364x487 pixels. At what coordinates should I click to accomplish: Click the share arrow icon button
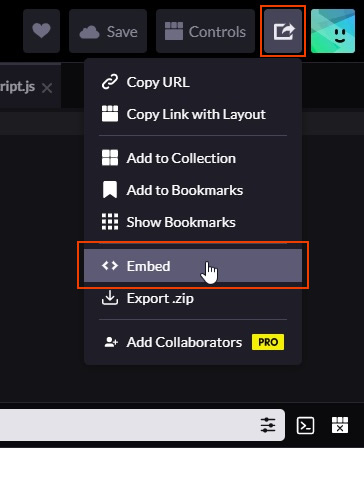coord(283,31)
